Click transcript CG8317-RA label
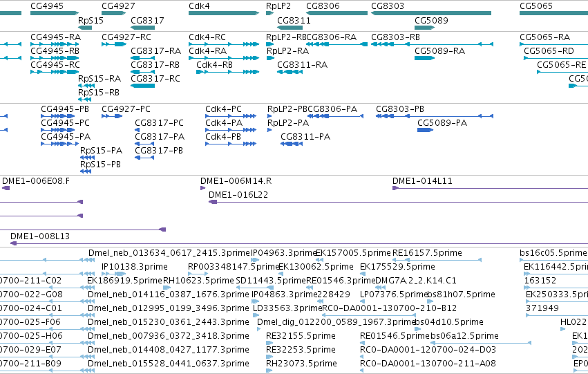The width and height of the screenshot is (588, 374). [x=155, y=51]
